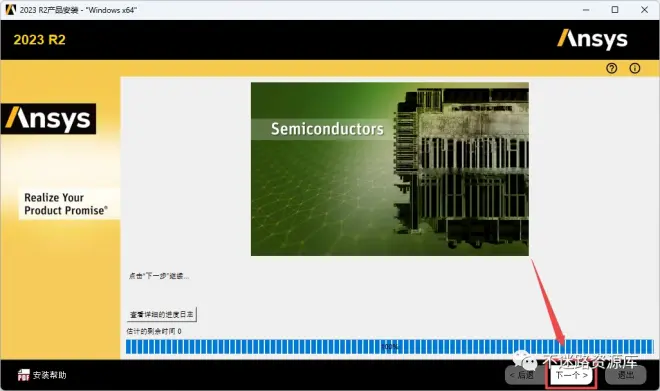Screen dimensions: 660x391
Task: Click the Semiconductors banner image
Action: point(390,169)
